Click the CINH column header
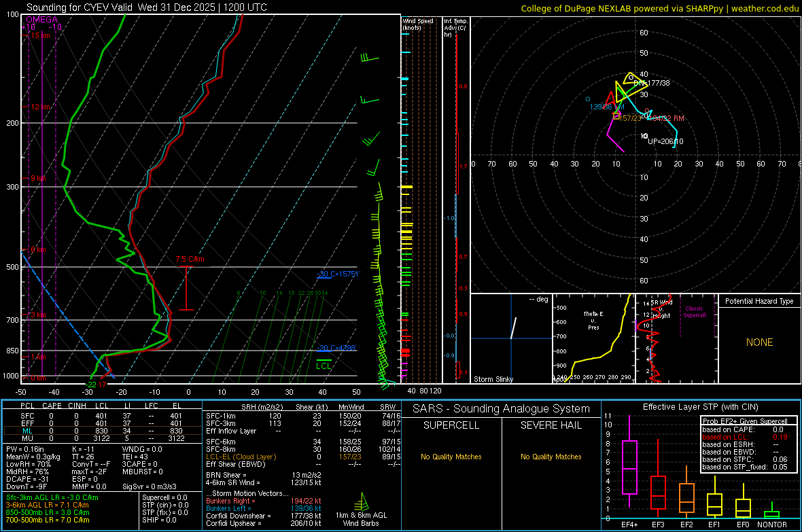Image resolution: width=802 pixels, height=532 pixels. (77, 406)
